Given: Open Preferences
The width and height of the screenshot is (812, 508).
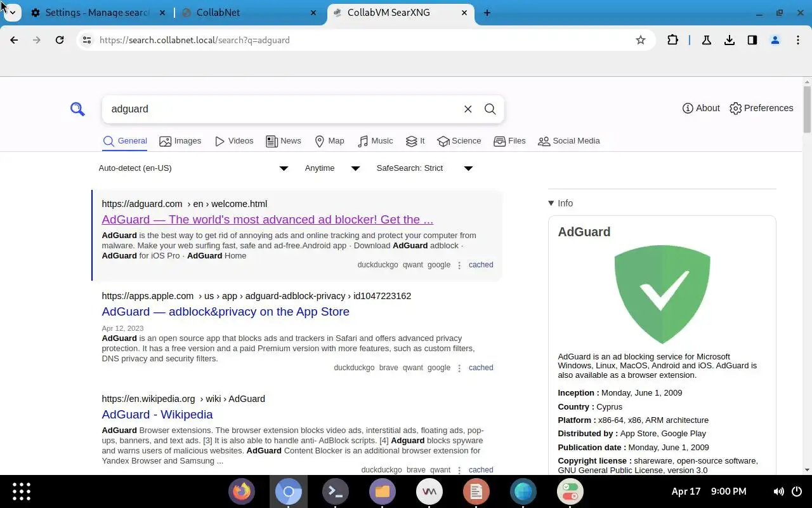Looking at the screenshot, I should 761,108.
